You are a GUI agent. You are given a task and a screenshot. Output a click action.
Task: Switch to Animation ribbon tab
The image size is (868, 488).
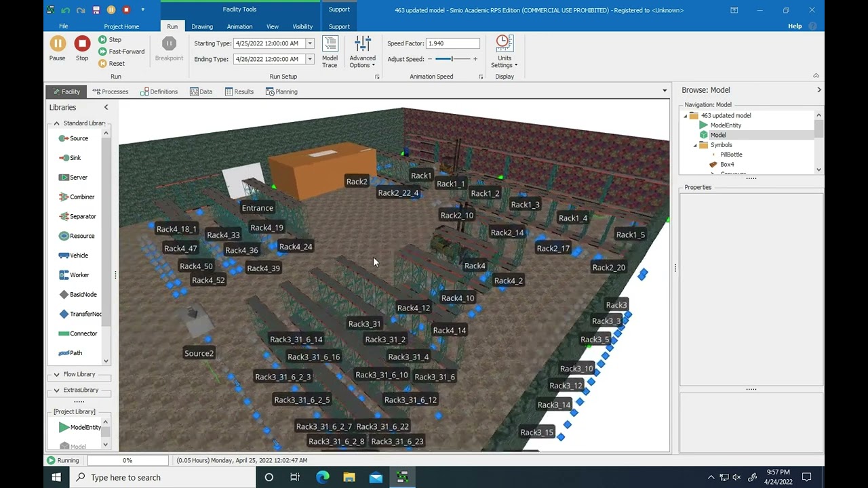pyautogui.click(x=239, y=26)
